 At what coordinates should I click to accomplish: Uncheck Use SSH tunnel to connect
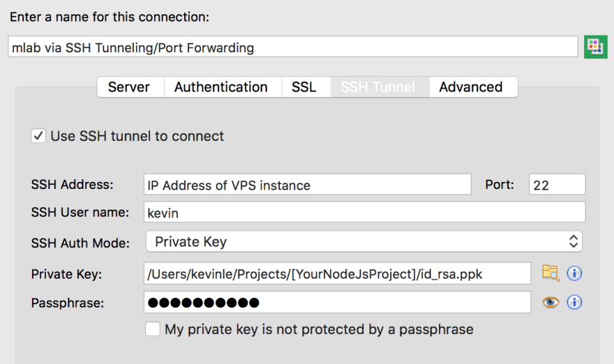(38, 136)
